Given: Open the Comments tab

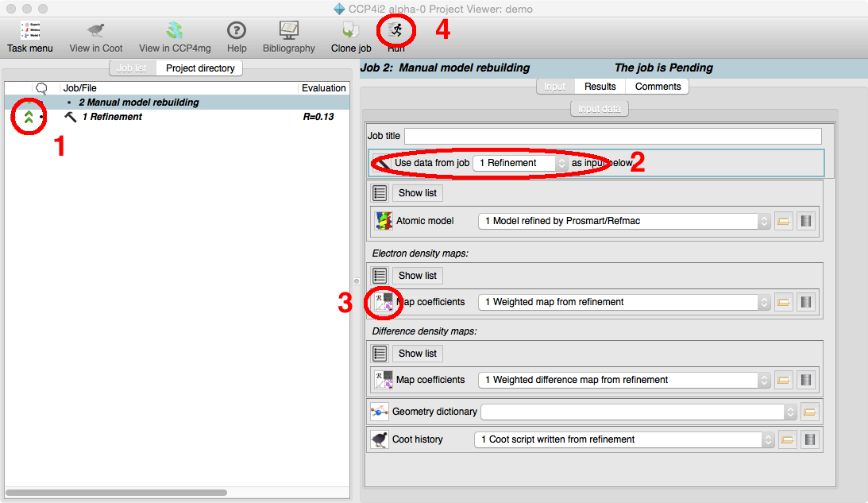Looking at the screenshot, I should 658,86.
